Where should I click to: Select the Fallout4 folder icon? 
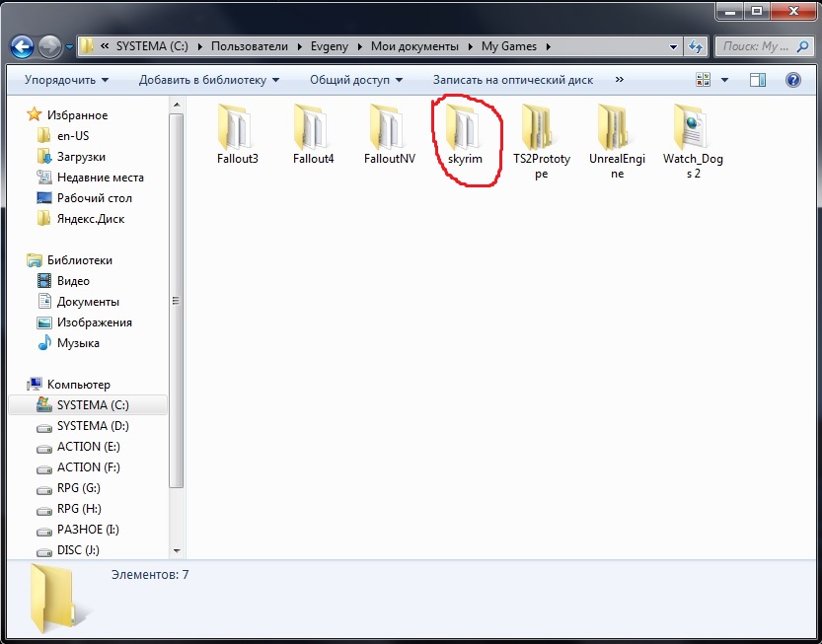(310, 126)
